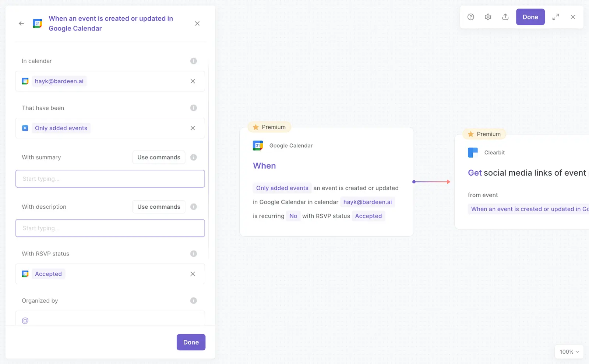
Task: Open the Only added events selector in panel
Action: (x=110, y=128)
